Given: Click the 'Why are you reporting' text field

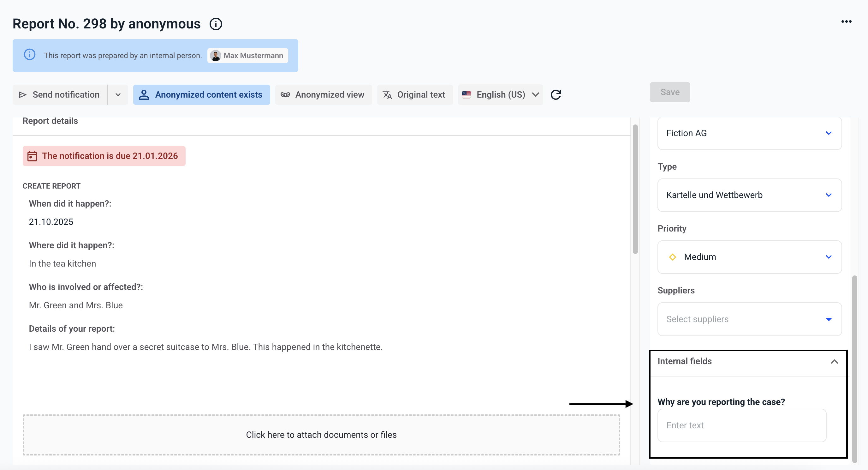Looking at the screenshot, I should (x=742, y=425).
